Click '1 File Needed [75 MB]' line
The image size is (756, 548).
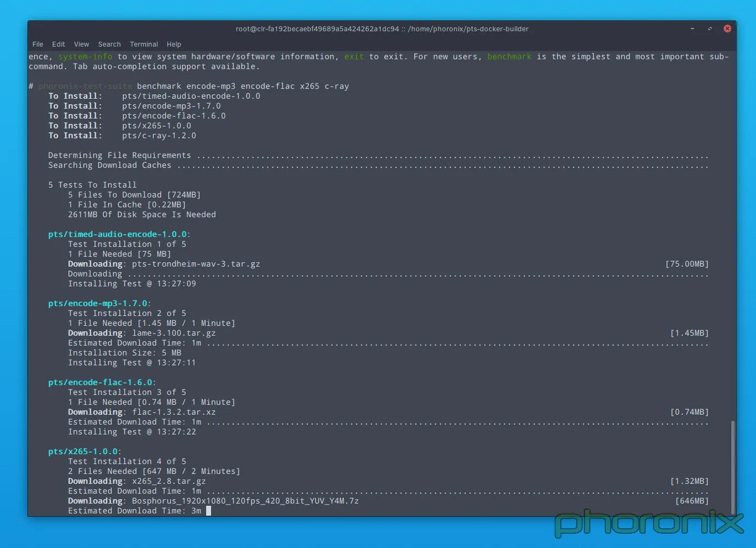click(120, 254)
